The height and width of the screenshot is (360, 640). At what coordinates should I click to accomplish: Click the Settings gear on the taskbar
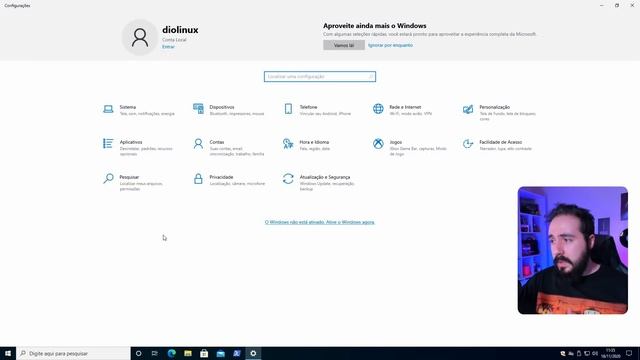pos(253,353)
